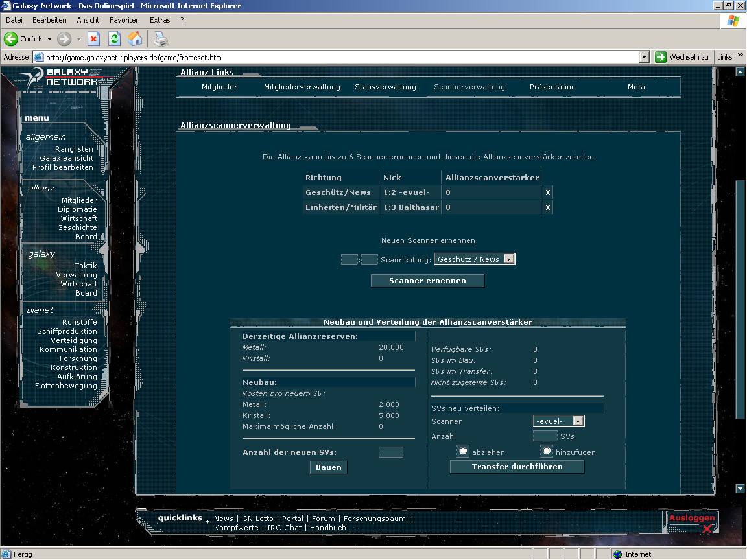Click the Home icon in the toolbar
Image resolution: width=747 pixels, height=560 pixels.
coord(135,39)
